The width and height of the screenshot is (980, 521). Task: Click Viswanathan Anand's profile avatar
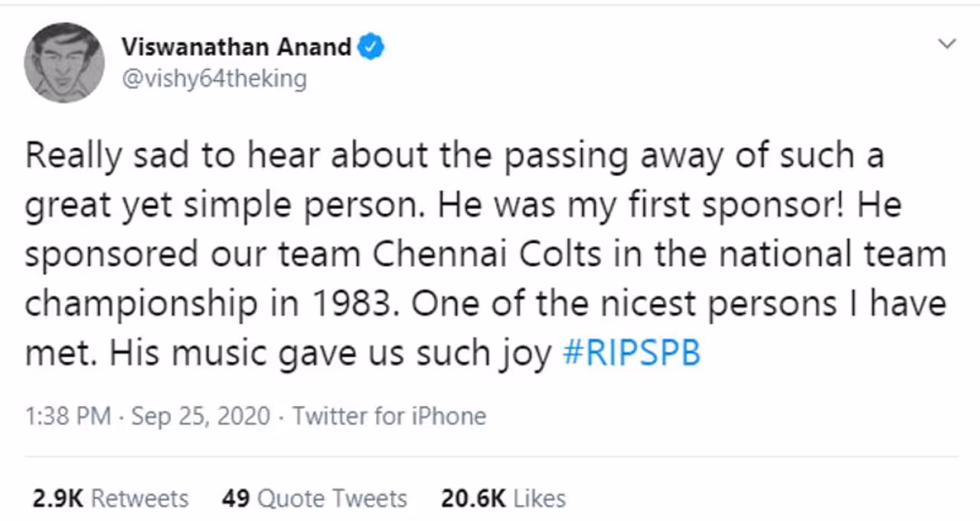64,63
